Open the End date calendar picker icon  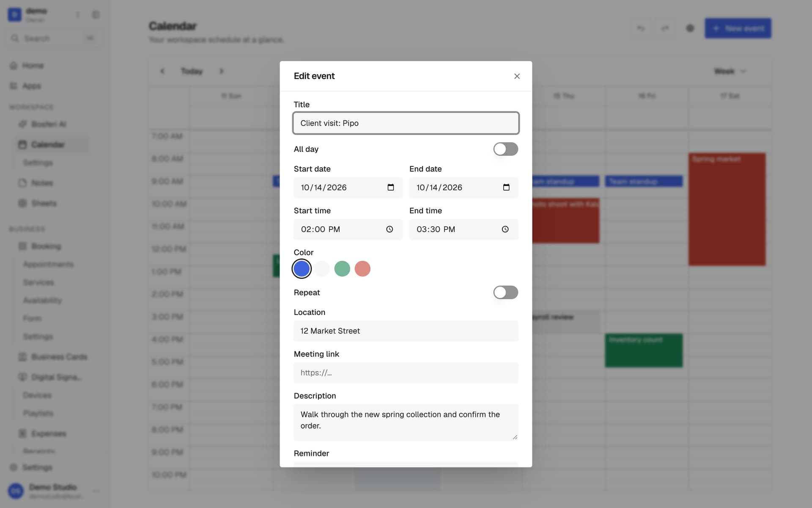(506, 188)
